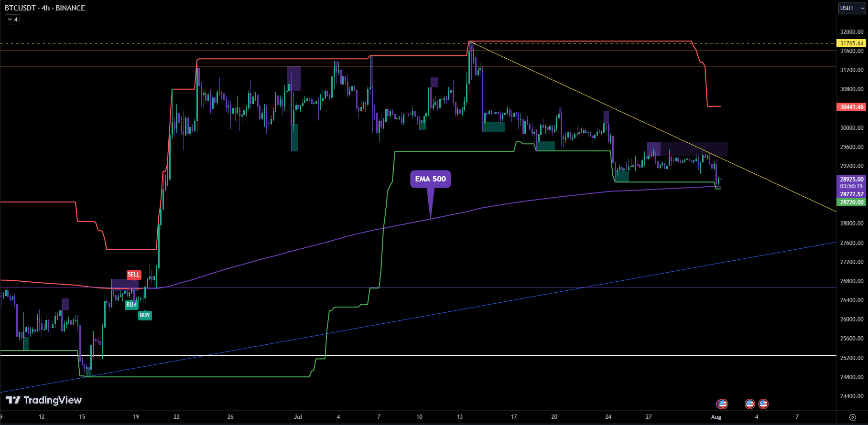Click the countdown timer 03:50:19 label
868x425 pixels.
pyautogui.click(x=852, y=186)
